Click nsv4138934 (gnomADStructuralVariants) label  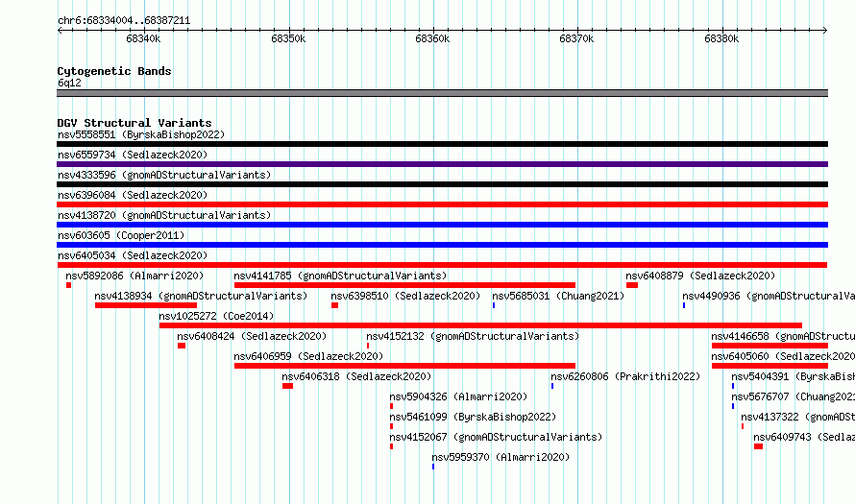(x=201, y=296)
